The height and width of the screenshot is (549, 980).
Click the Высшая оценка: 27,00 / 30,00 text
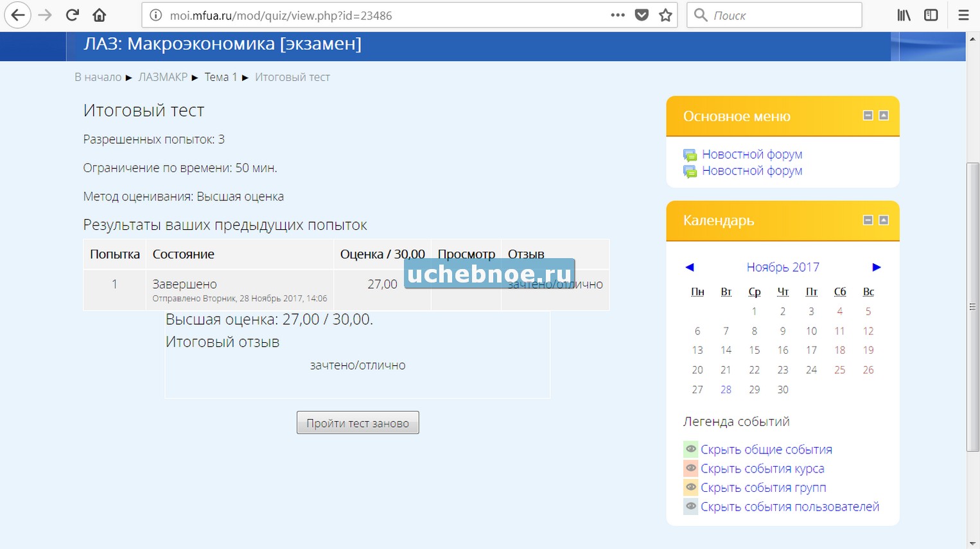(x=269, y=319)
